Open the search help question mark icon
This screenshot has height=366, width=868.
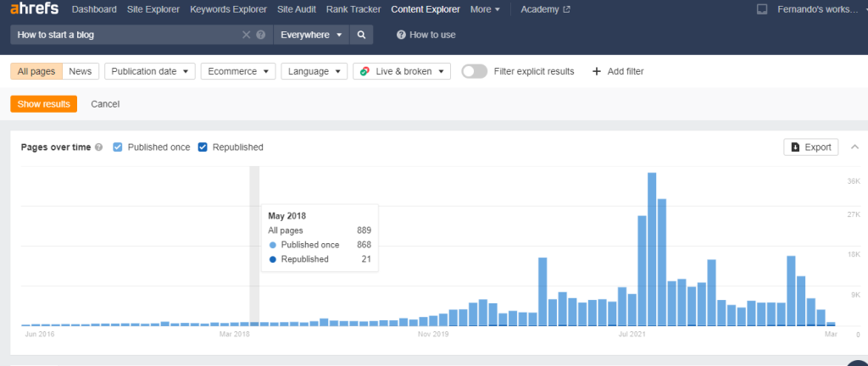click(261, 35)
